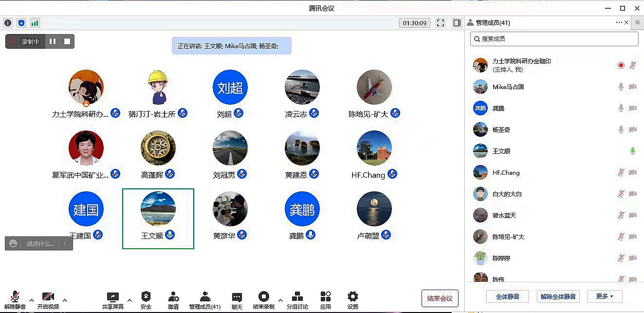The image size is (644, 313).
Task: Click the 结束会议 end meeting button
Action: tap(440, 298)
